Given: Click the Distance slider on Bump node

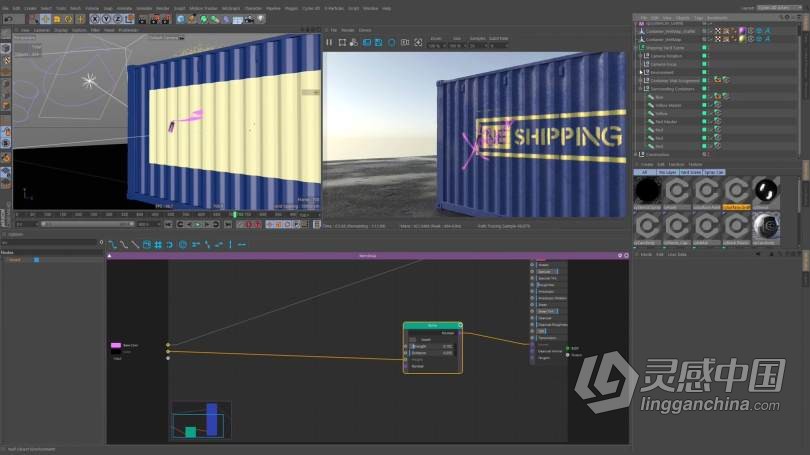Looking at the screenshot, I should pos(432,353).
